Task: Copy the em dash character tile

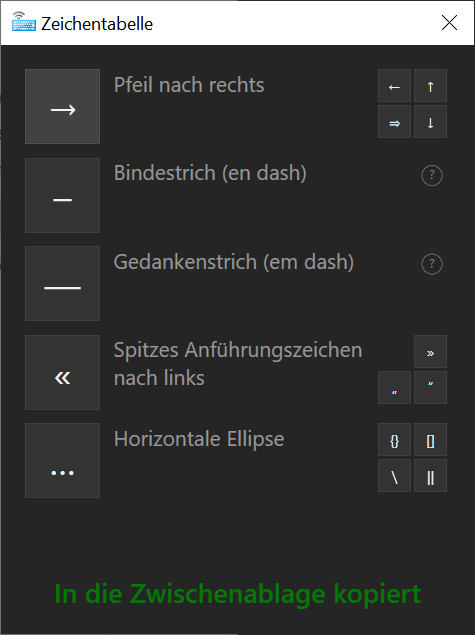Action: click(62, 283)
